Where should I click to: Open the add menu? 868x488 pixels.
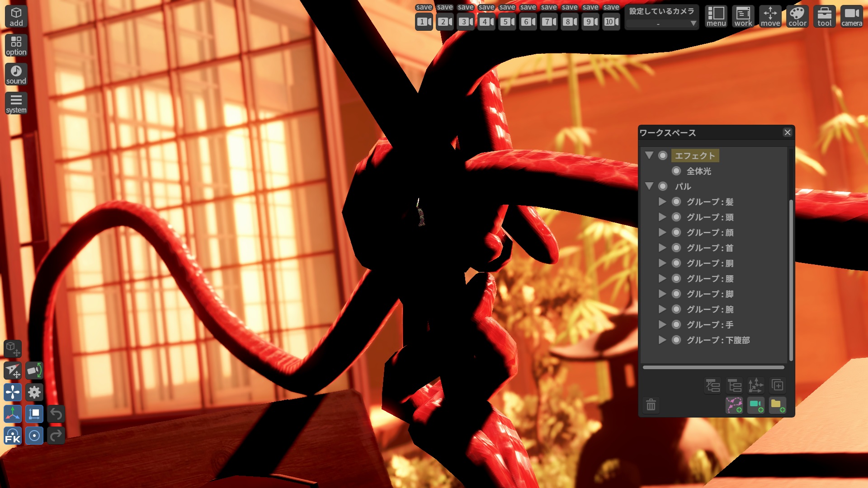point(16,17)
